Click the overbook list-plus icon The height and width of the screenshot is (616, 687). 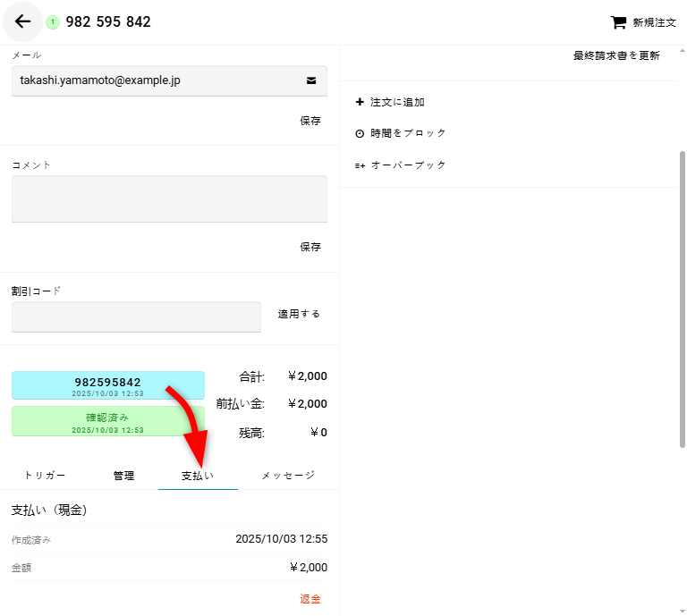(x=360, y=165)
